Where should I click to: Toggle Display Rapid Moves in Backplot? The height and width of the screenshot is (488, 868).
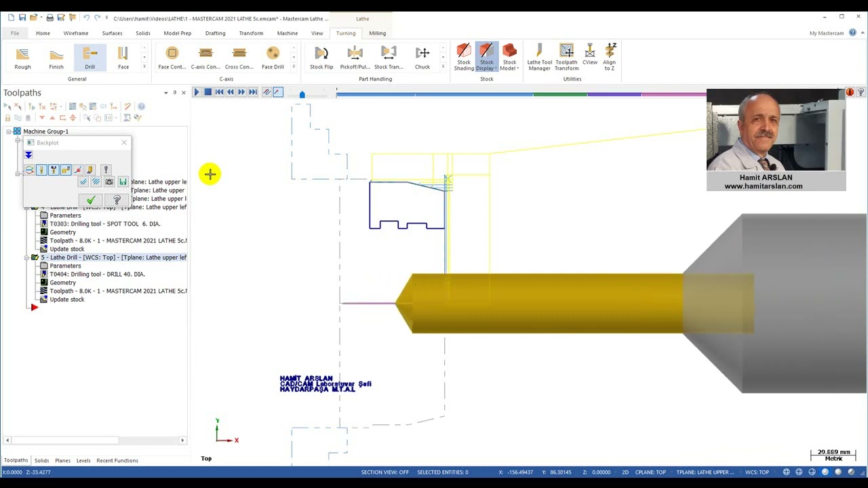(x=66, y=170)
